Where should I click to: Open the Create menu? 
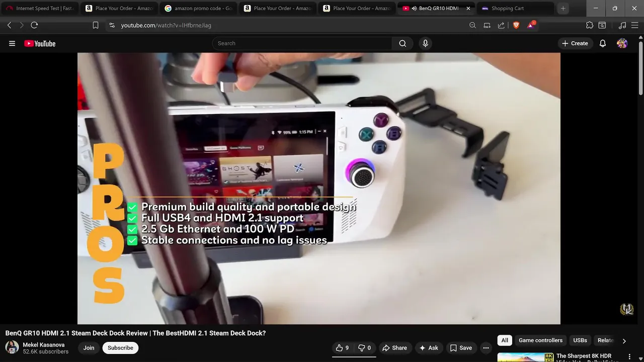pos(575,43)
